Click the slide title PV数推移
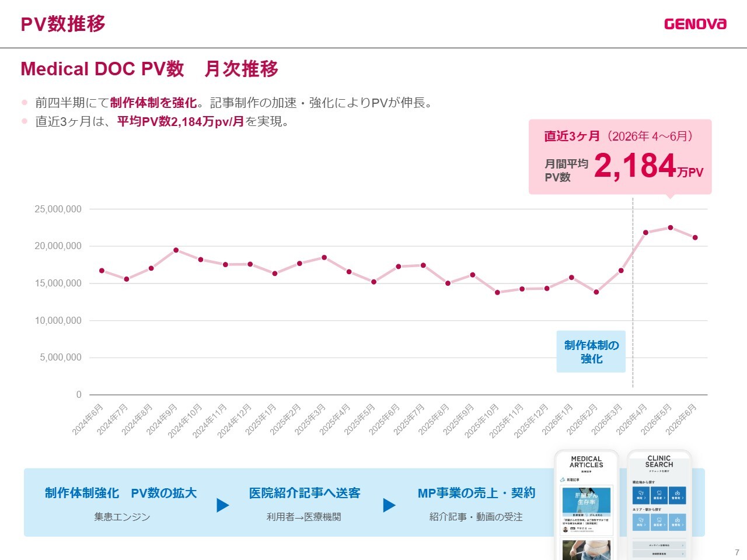Screen dimensions: 747x560 [x=63, y=24]
